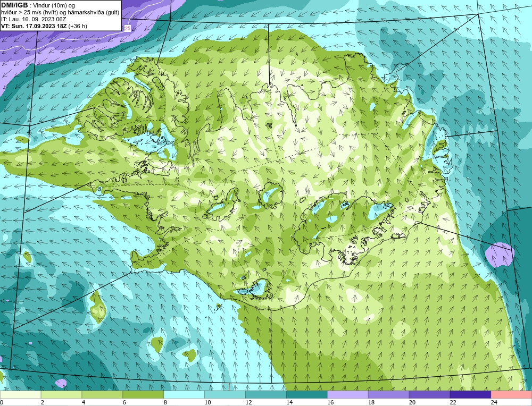
Task: Click the dark teal 14–16 m/s legend swatch
Action: point(307,394)
